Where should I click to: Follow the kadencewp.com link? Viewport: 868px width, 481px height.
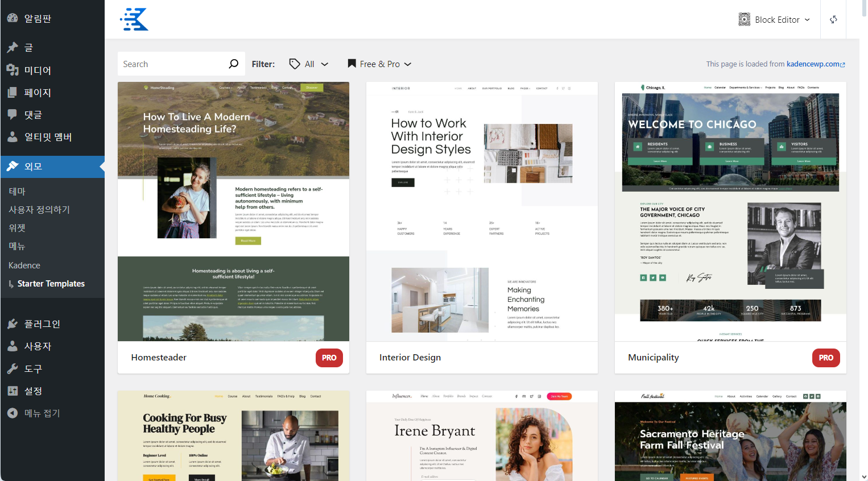(x=816, y=64)
